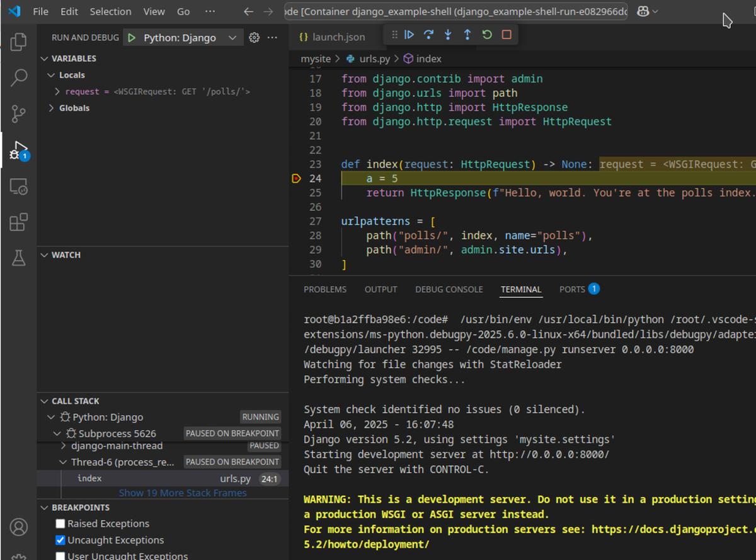Open launch.json settings via the gear icon

click(x=254, y=37)
